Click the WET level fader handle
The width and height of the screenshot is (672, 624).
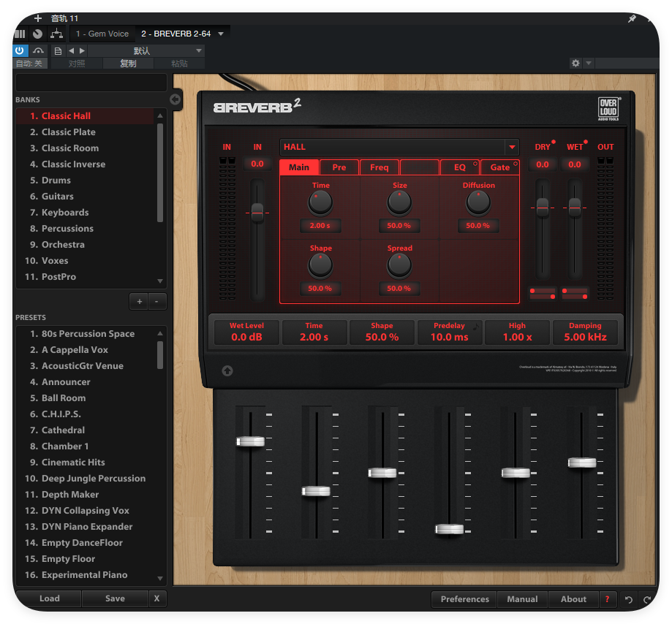(x=575, y=208)
